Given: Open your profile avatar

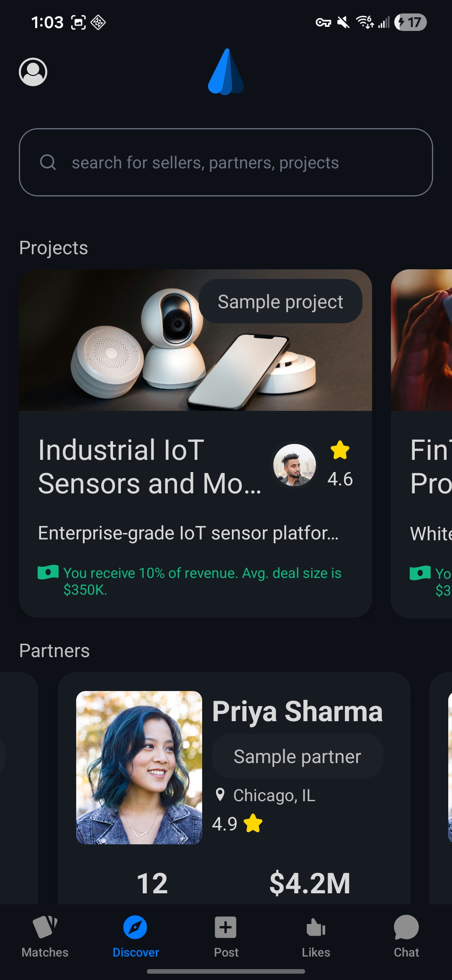Looking at the screenshot, I should tap(33, 72).
